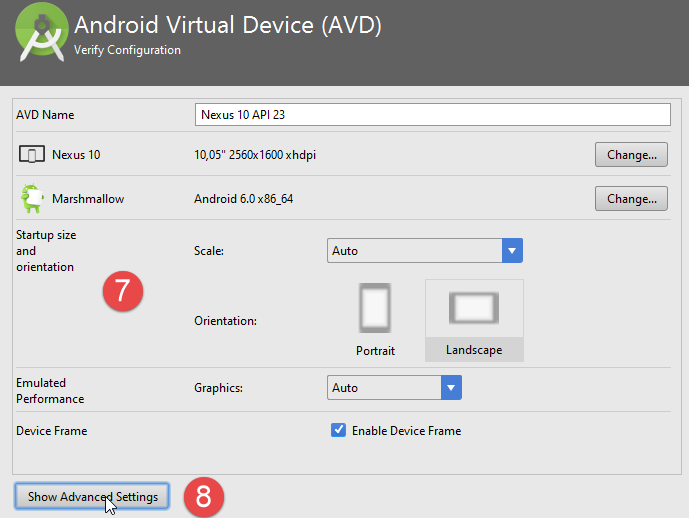Select the Landscape orientation icon
This screenshot has width=689, height=518.
[474, 309]
